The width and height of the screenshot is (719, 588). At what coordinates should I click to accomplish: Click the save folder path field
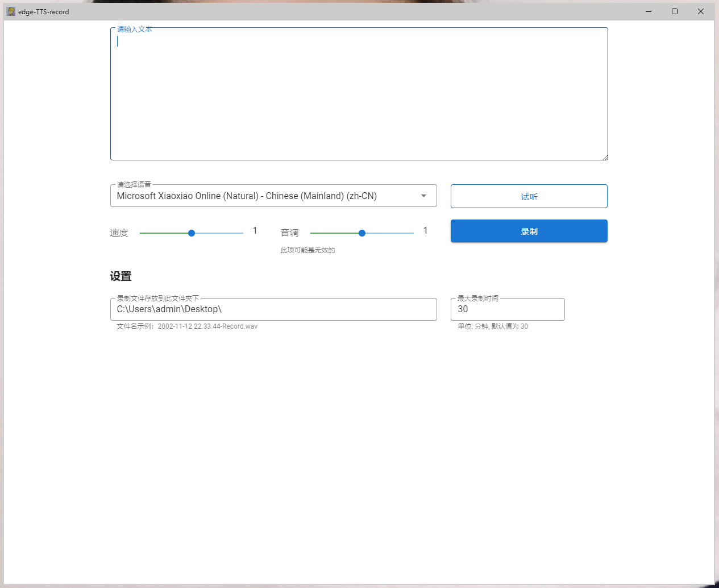(x=273, y=309)
